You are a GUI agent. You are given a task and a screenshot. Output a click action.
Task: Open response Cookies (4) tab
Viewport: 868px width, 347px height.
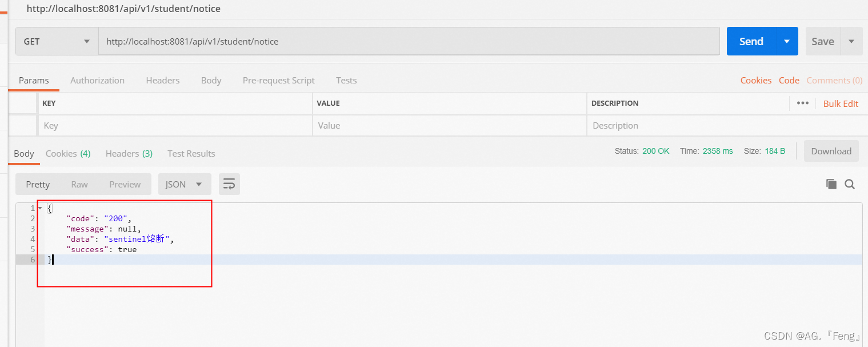[68, 154]
